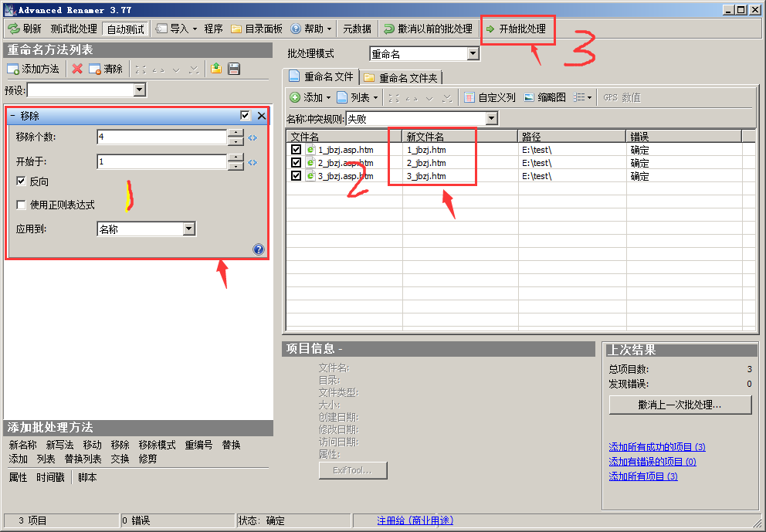766x532 pixels.
Task: Click Thumbnails (缩略图) view button
Action: coord(544,98)
